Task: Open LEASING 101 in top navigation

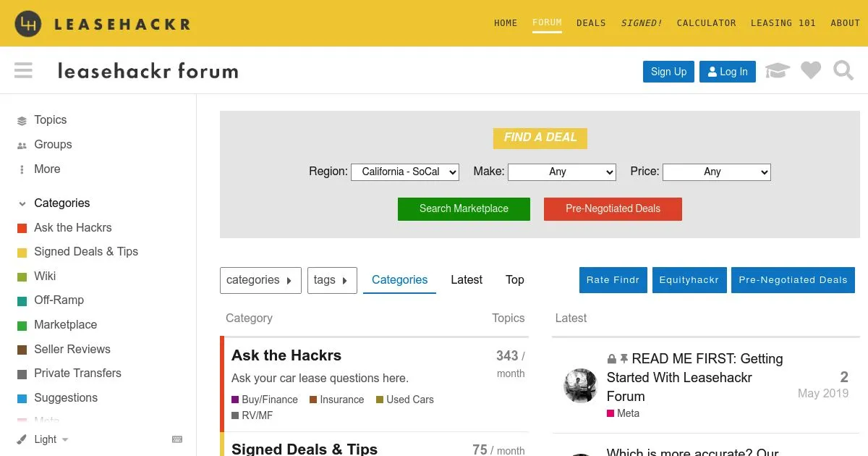Action: point(783,23)
